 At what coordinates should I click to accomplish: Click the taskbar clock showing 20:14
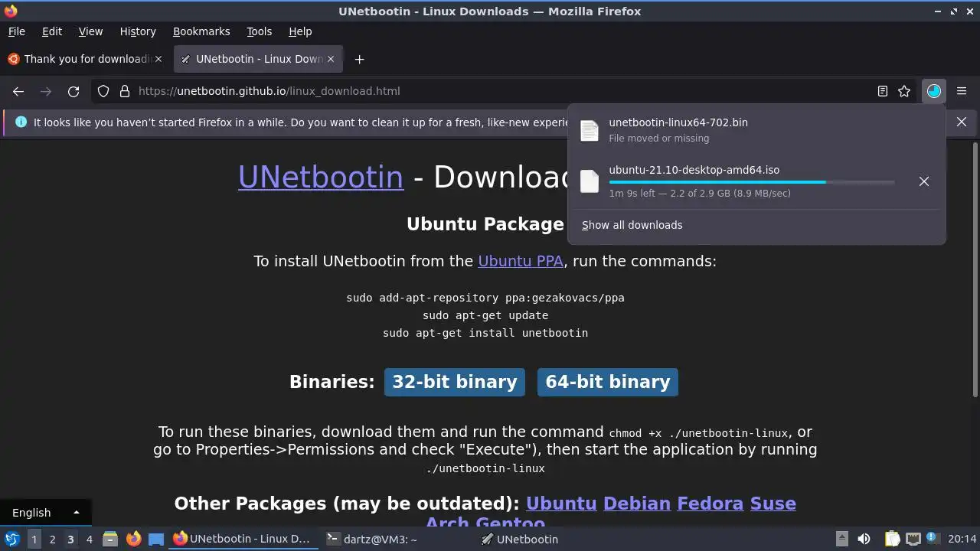[962, 539]
